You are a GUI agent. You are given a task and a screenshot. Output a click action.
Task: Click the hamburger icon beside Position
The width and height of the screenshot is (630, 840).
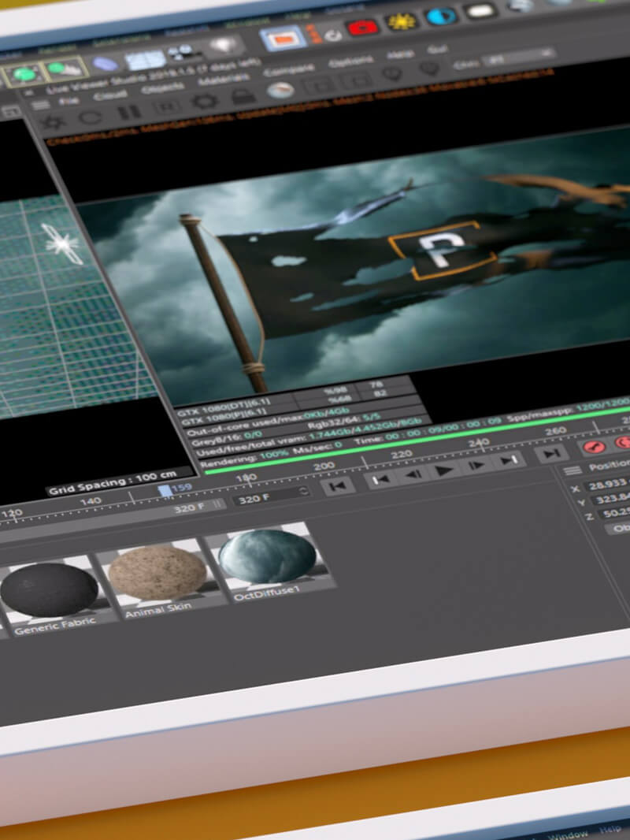coord(573,471)
